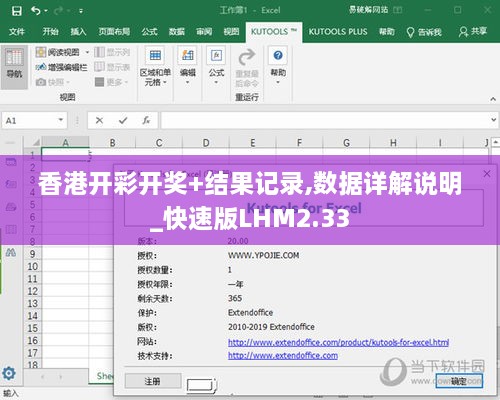500x400 pixels.
Task: Open the 编辑 tools dropdown
Action: (188, 67)
